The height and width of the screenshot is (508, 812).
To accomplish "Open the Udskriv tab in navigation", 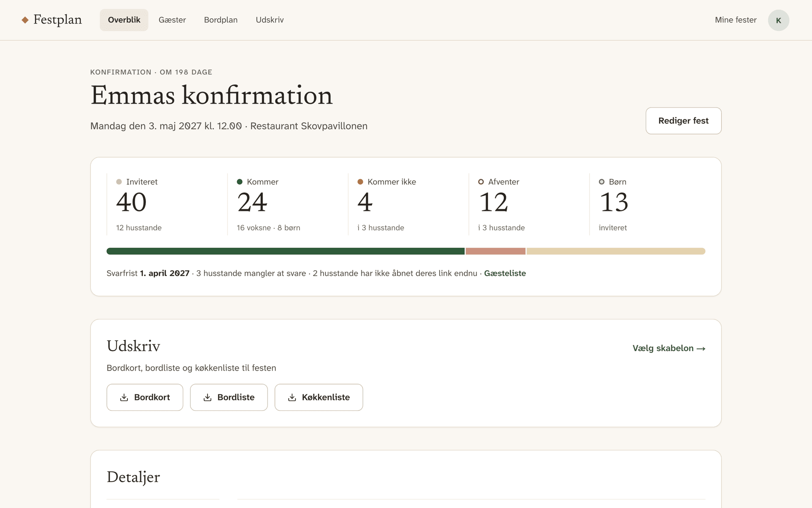I will (270, 20).
